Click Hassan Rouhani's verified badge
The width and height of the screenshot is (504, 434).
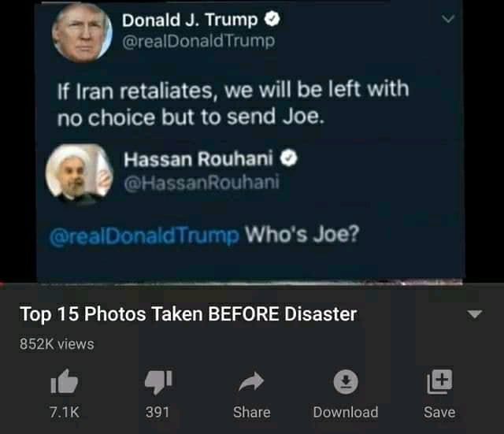coord(289,158)
